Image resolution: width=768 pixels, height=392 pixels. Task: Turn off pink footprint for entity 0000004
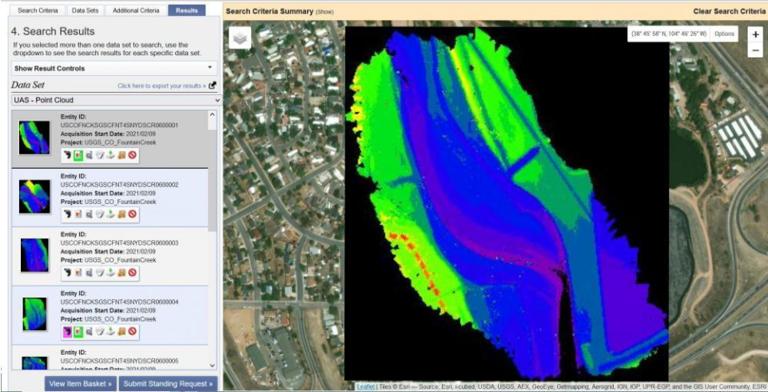pyautogui.click(x=67, y=332)
